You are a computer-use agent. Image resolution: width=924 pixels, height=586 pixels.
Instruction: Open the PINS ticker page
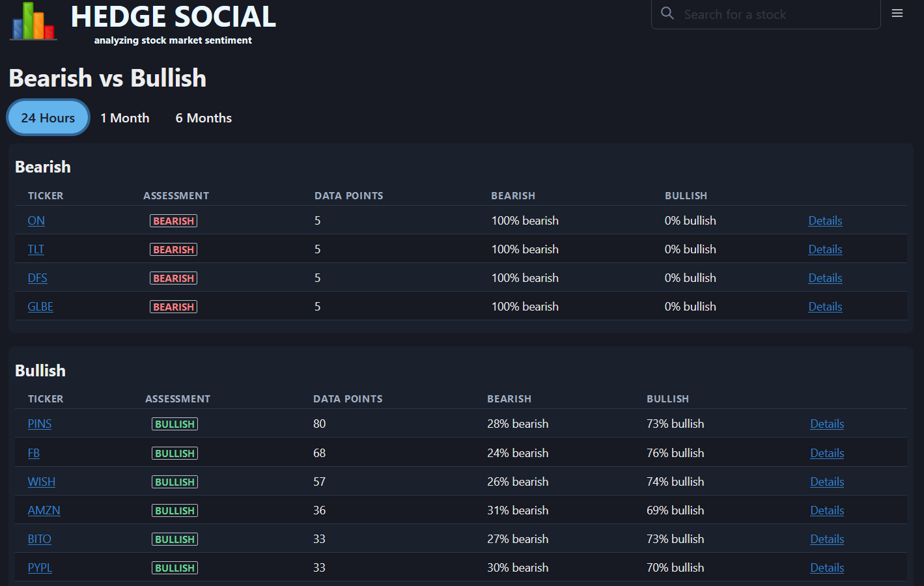39,423
